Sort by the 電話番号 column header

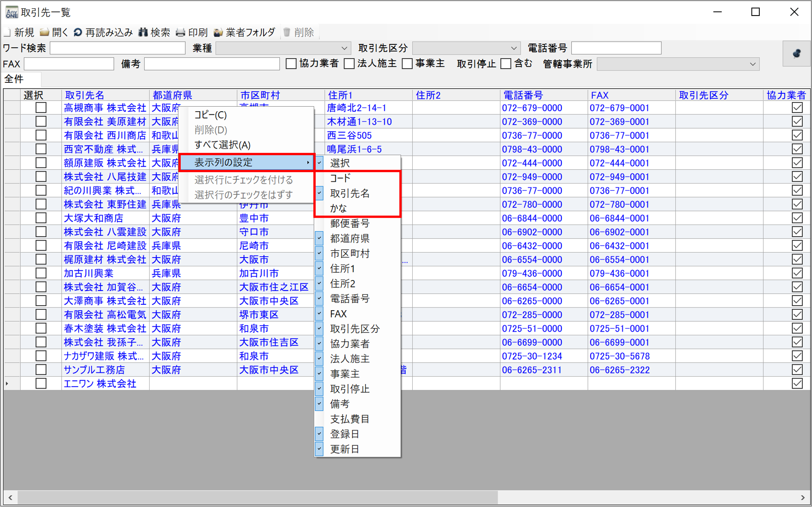(523, 95)
